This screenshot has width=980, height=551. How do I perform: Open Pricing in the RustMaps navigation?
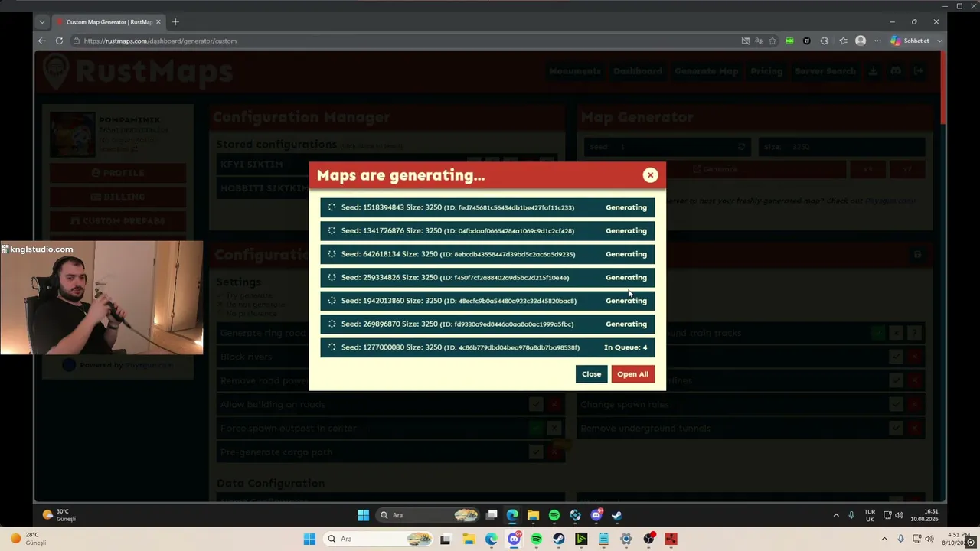(766, 71)
